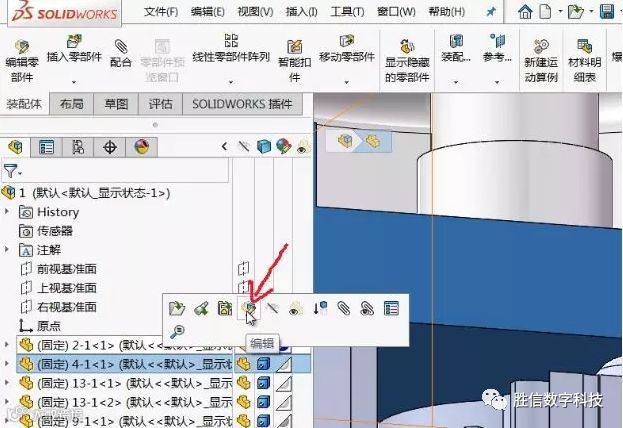Select the Top Plane (上视基准面) item
Screen dimensions: 623x428
(x=66, y=288)
